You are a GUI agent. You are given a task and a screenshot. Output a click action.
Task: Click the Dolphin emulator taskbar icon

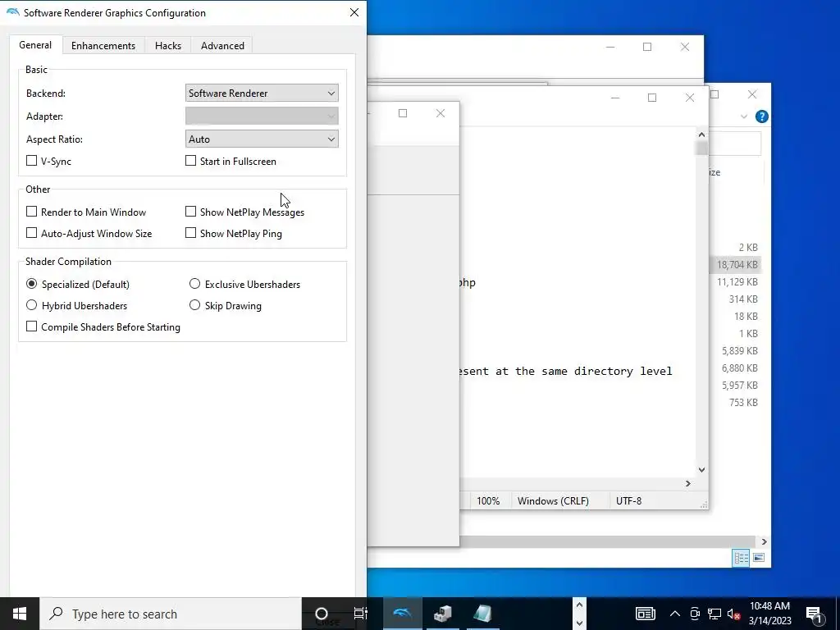pos(402,614)
